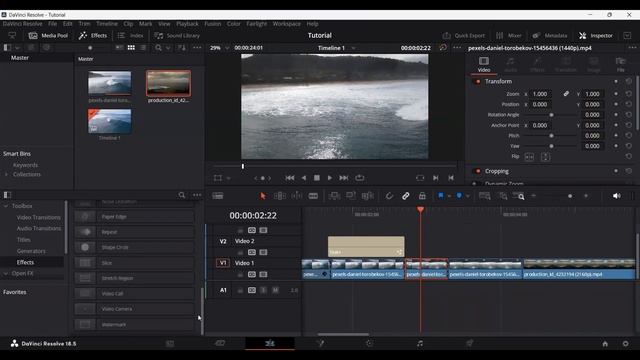Open the Timeline menu

click(107, 24)
